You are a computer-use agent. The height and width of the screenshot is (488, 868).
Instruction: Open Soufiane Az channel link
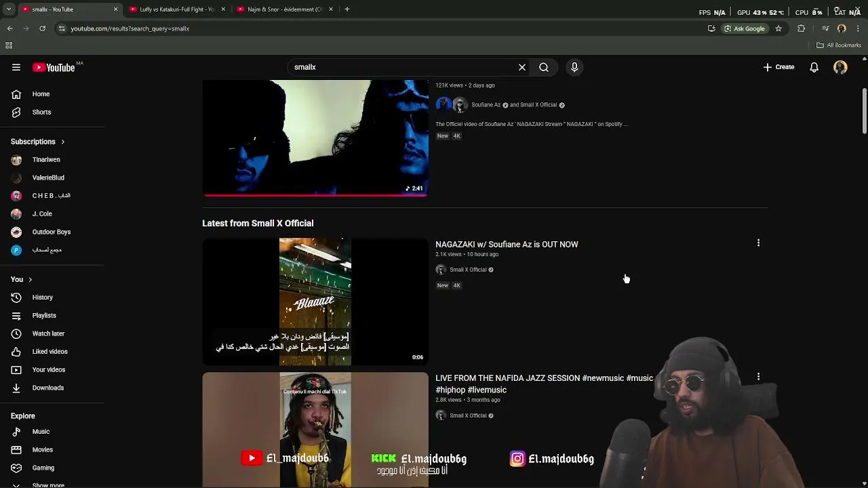pos(486,105)
